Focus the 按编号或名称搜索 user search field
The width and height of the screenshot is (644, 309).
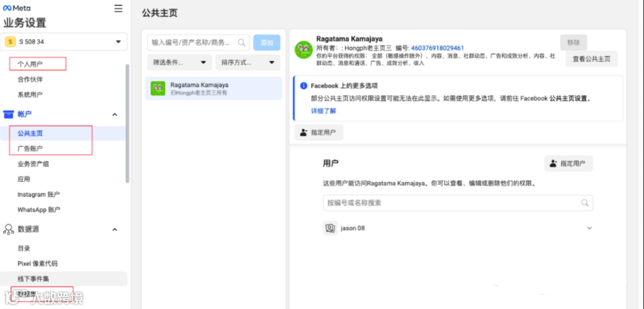pos(458,203)
